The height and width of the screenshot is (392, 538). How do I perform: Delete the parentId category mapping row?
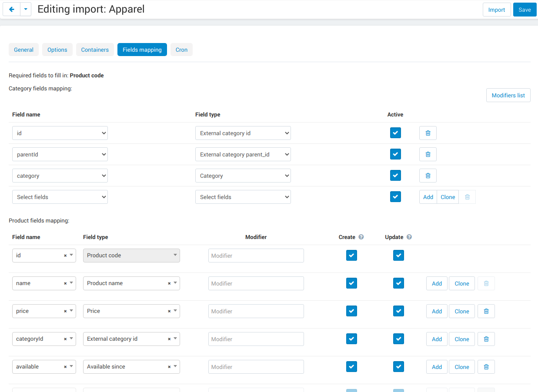click(x=428, y=154)
